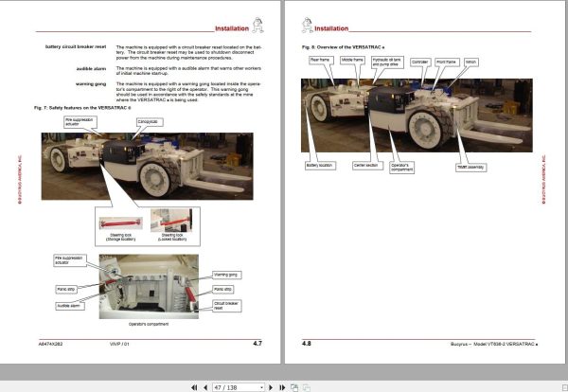The image size is (568, 392).
Task: Click the mechanic logo on left page header
Action: point(257,25)
